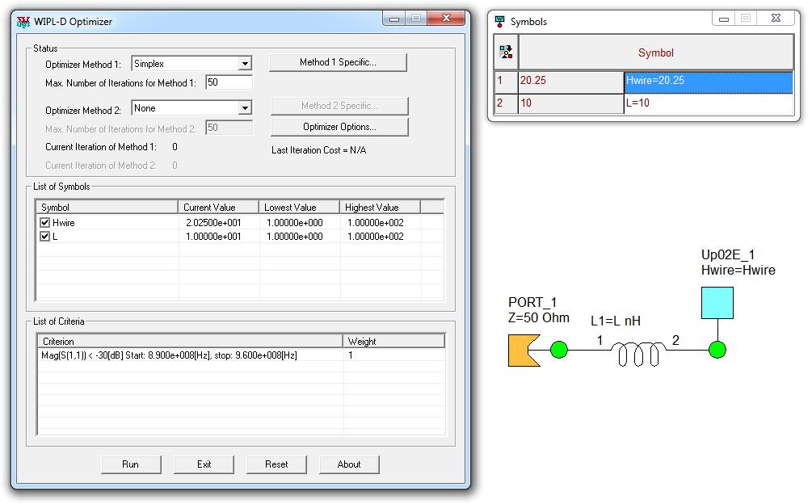Image resolution: width=812 pixels, height=504 pixels.
Task: Click the symbol table corner icon
Action: click(x=506, y=52)
